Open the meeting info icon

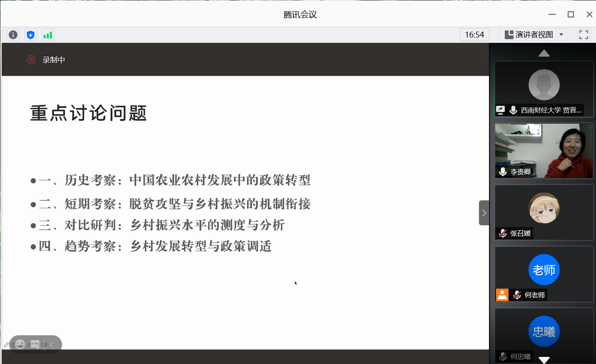click(13, 35)
